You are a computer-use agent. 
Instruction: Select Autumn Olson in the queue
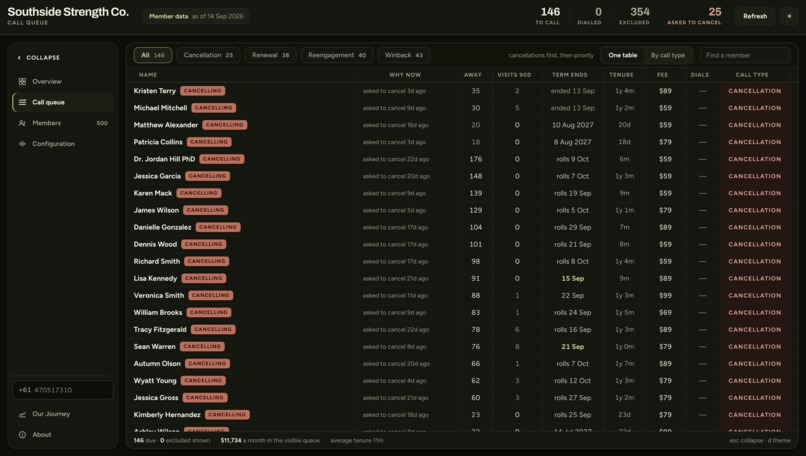[x=157, y=363]
